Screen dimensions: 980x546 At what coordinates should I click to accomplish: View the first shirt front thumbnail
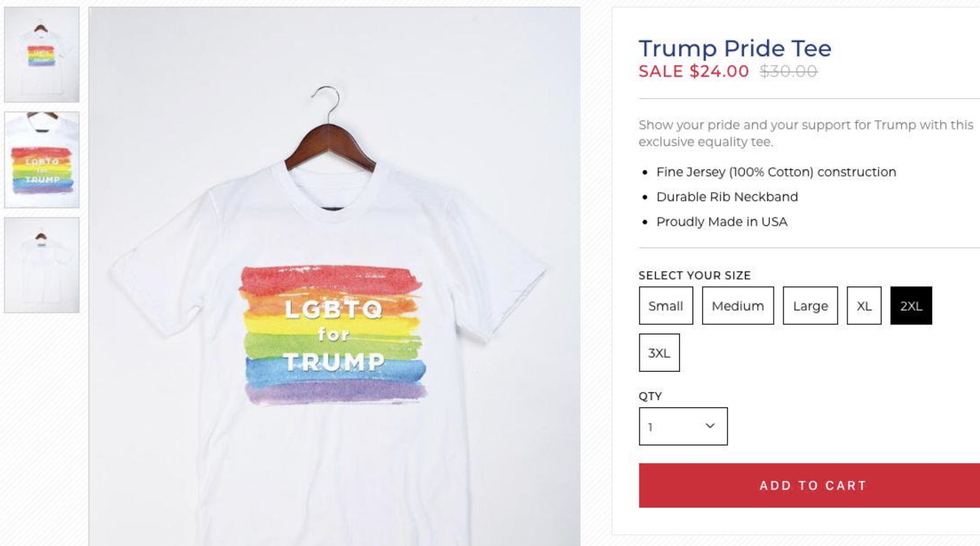(42, 54)
